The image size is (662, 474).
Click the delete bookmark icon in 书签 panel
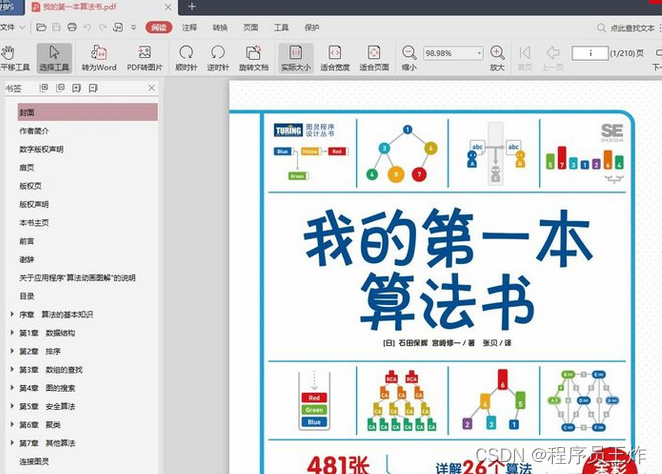(93, 88)
